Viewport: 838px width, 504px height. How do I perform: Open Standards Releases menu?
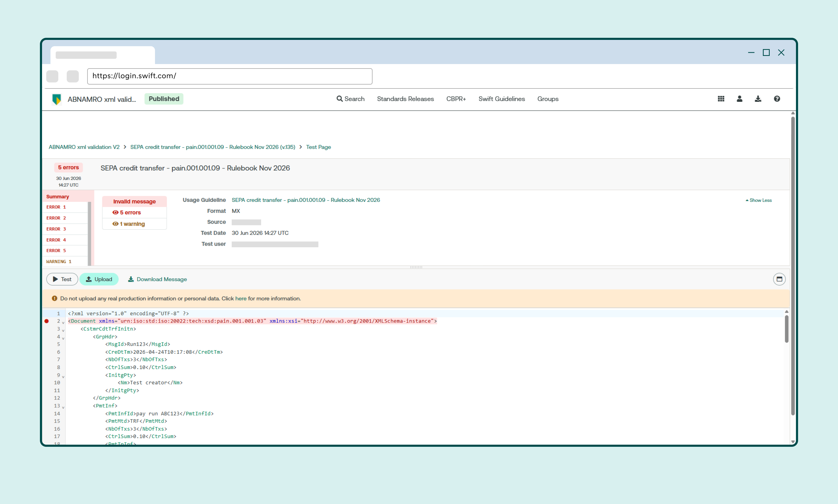pos(405,99)
